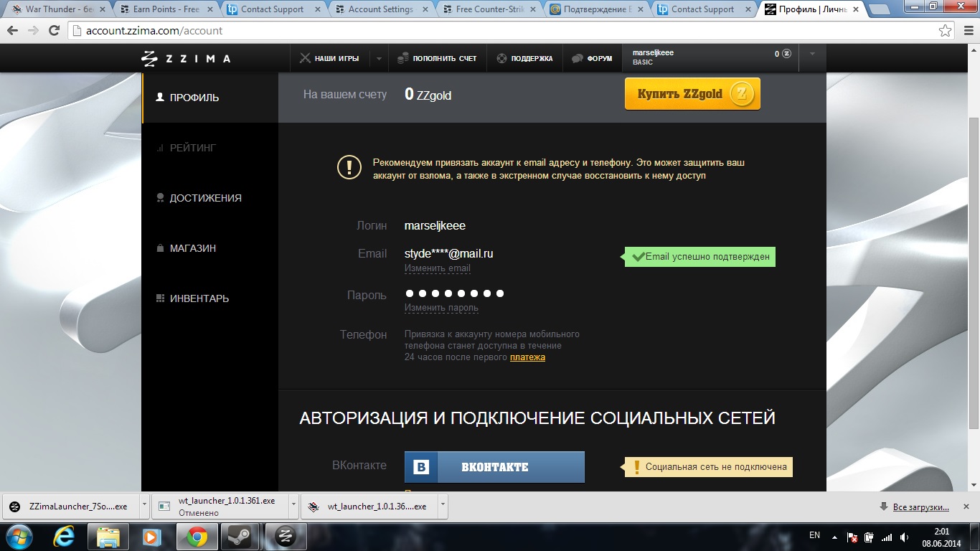
Task: Click the Изменить пароль link
Action: pyautogui.click(x=441, y=308)
